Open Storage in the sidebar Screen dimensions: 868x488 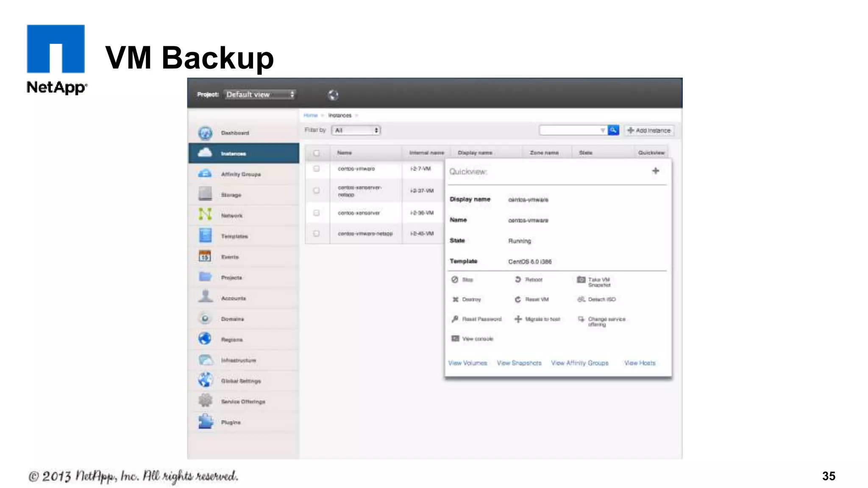click(244, 194)
